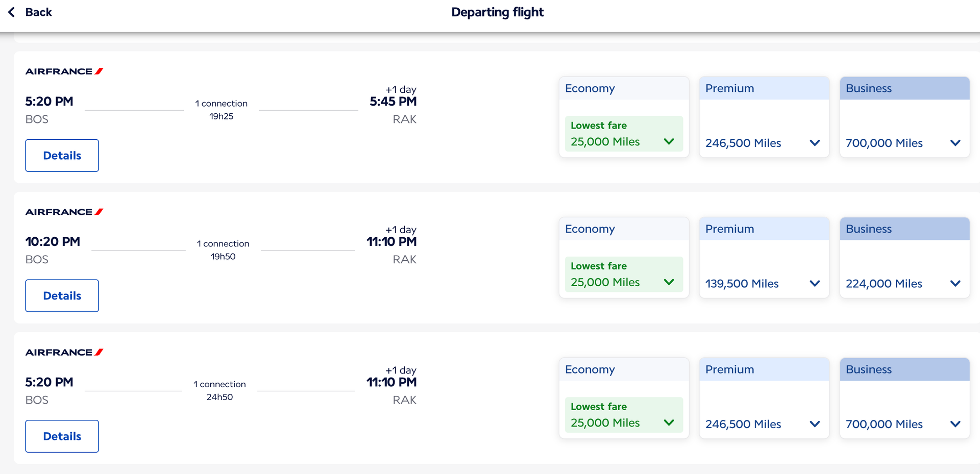Click the Air France logo on the 10:20 PM flight

point(64,211)
